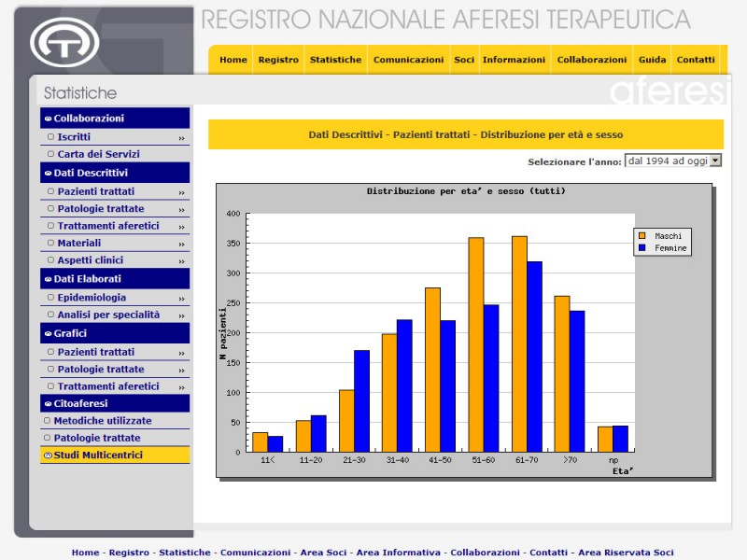This screenshot has width=747, height=560.
Task: Click the bullet icon next to Materiali
Action: tap(51, 243)
